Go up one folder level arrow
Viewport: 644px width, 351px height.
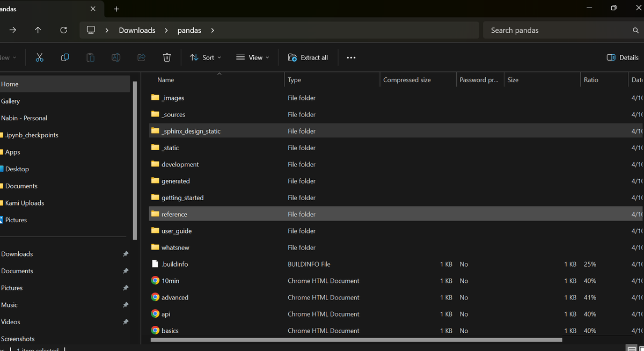pos(38,30)
